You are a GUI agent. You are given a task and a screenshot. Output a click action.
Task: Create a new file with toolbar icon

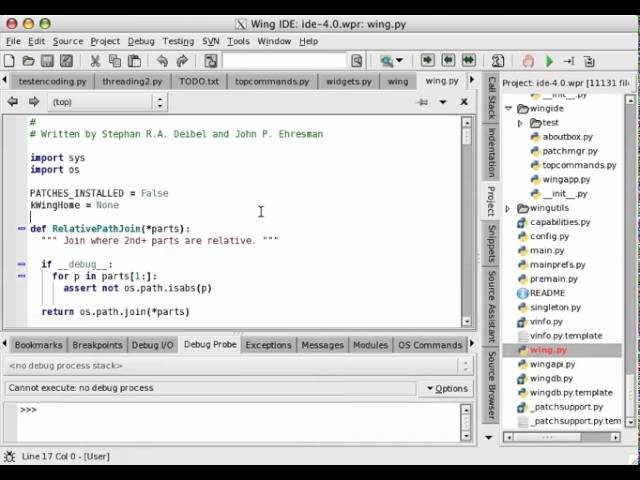(x=9, y=61)
